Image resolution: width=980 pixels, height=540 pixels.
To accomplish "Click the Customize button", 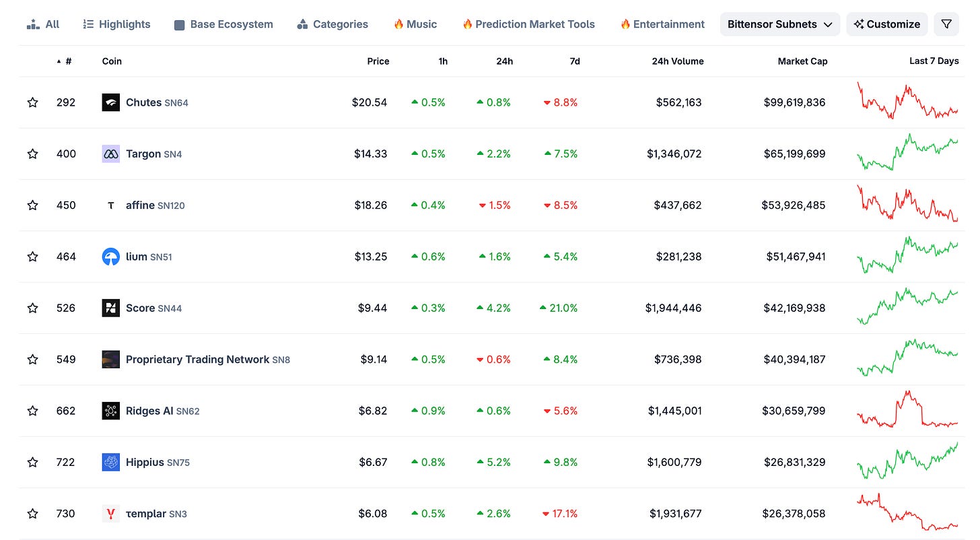I will point(886,24).
